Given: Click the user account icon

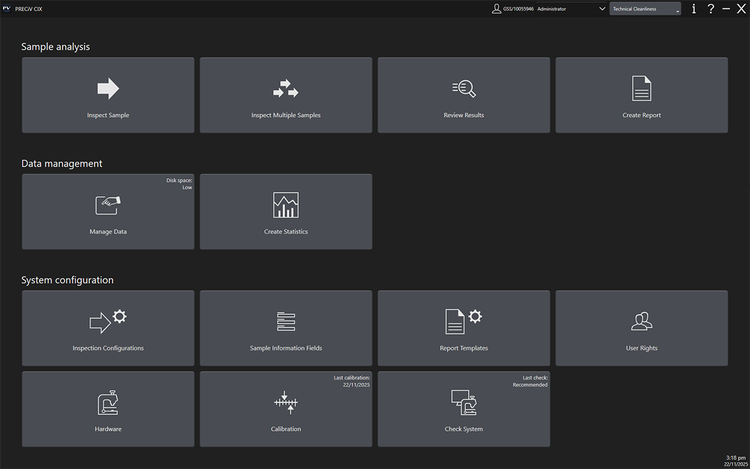Looking at the screenshot, I should tap(495, 8).
